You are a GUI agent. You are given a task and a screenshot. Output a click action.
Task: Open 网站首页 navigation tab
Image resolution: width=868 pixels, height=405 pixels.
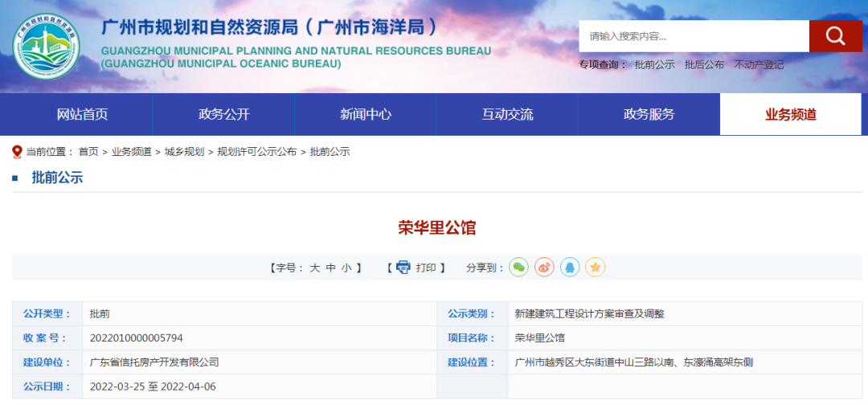click(83, 115)
